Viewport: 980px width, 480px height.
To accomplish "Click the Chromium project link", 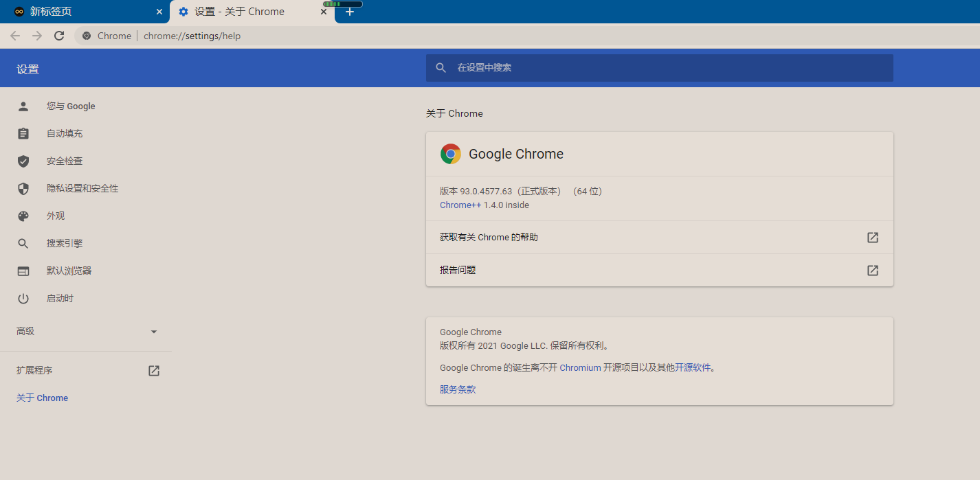I will [579, 367].
